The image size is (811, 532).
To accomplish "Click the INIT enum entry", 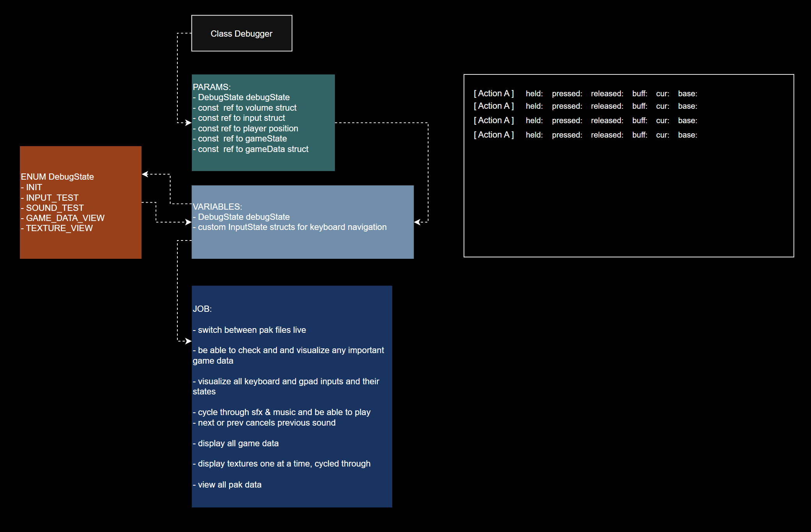I will [x=32, y=187].
